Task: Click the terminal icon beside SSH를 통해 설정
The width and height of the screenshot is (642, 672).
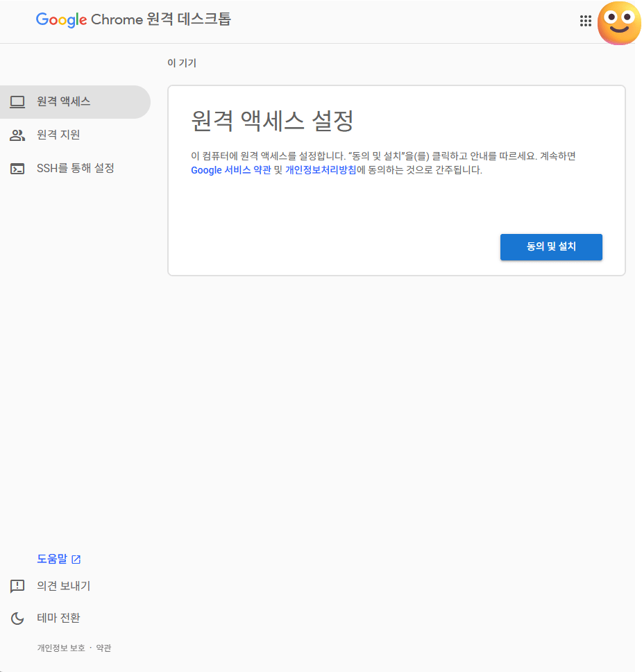Action: pyautogui.click(x=17, y=169)
